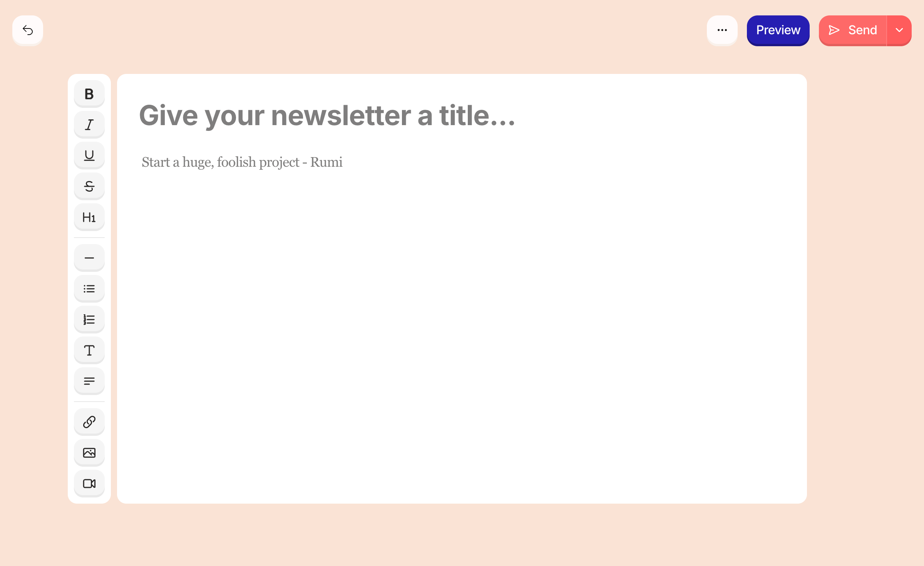The image size is (924, 566).
Task: Click the Preview button
Action: coord(778,30)
